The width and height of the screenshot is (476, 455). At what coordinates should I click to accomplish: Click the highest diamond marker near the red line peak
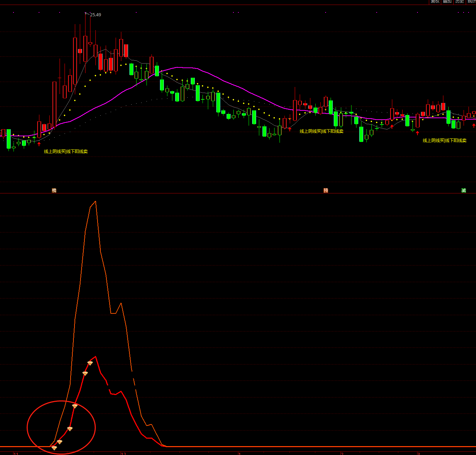click(90, 363)
